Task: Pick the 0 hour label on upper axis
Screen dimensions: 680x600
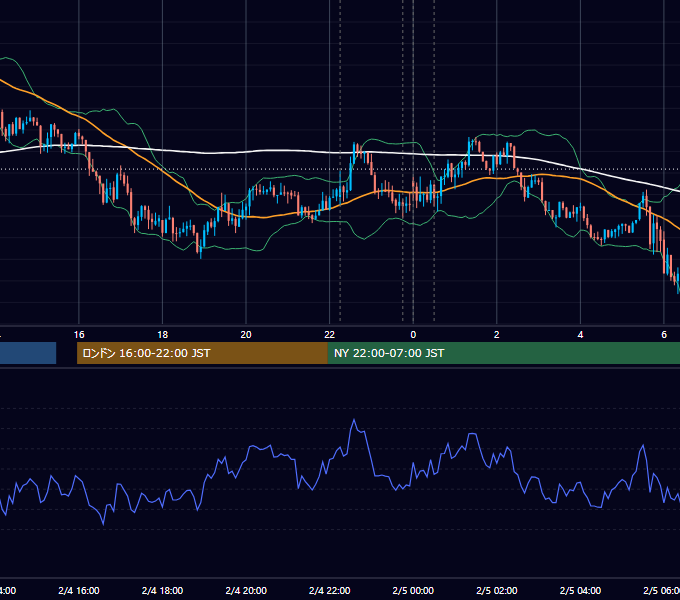Action: (x=413, y=335)
